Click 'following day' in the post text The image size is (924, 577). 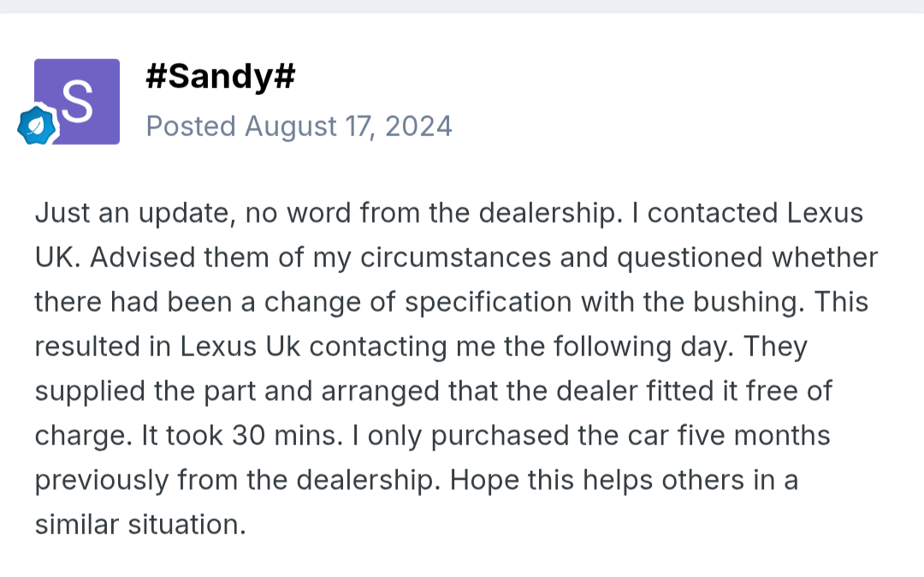pos(643,348)
